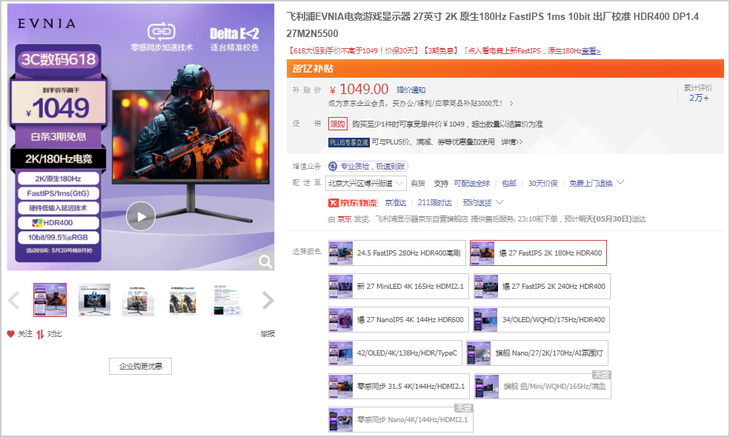Image resolution: width=730 pixels, height=437 pixels.
Task: Click the ¥1049.00 price text
Action: click(359, 89)
